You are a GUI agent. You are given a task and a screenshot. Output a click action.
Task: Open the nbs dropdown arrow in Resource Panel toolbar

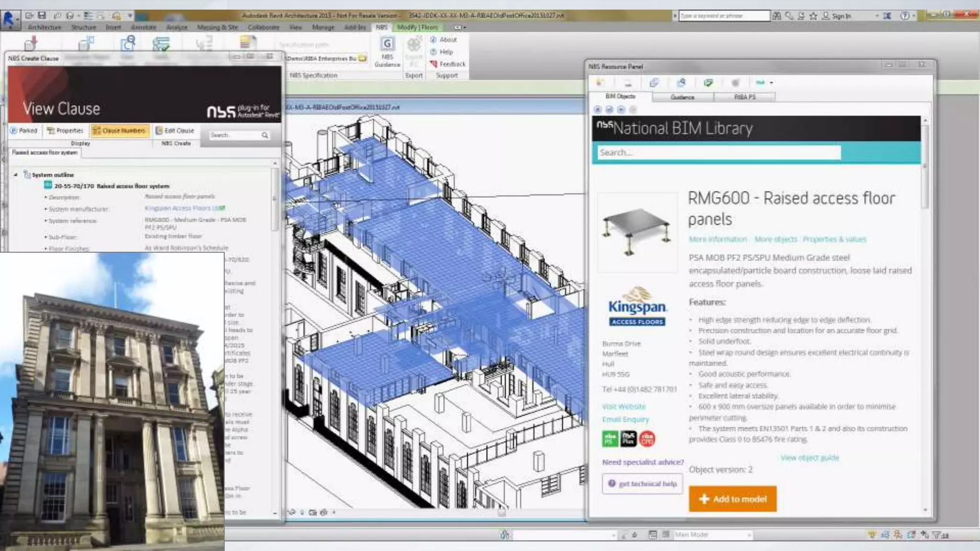(771, 83)
